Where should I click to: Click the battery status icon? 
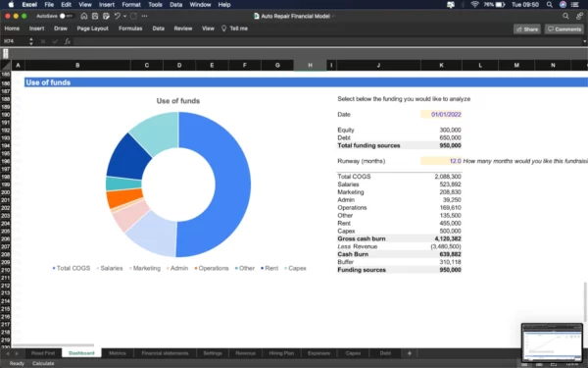(x=500, y=5)
